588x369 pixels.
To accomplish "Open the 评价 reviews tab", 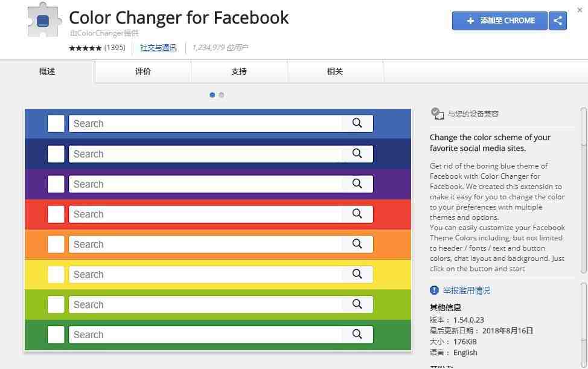I will click(x=143, y=71).
